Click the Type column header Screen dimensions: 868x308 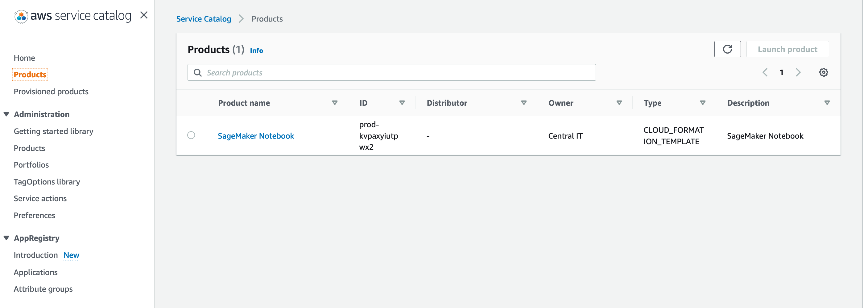652,103
